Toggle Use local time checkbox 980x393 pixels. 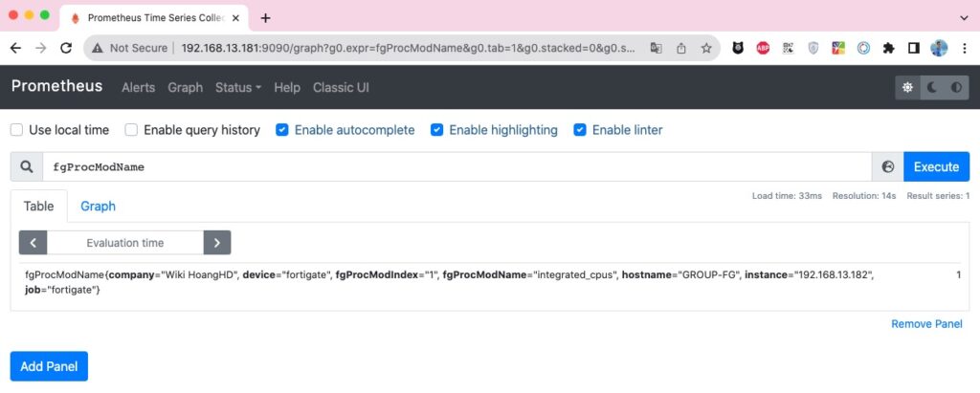click(17, 130)
